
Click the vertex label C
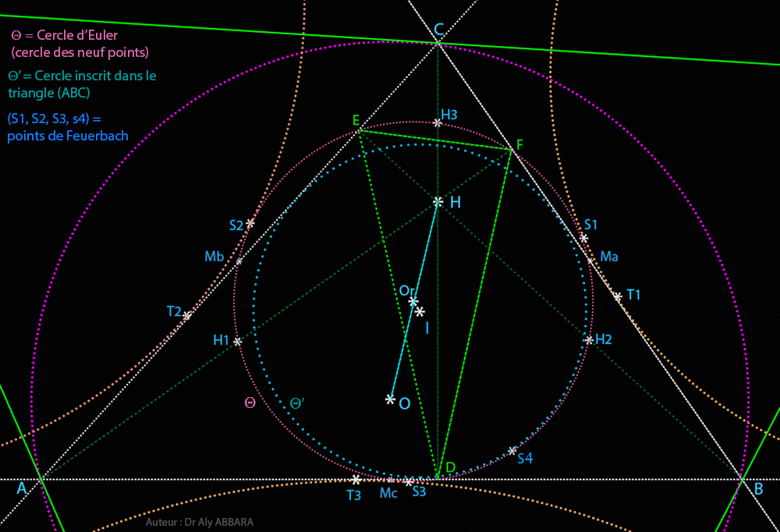[438, 30]
